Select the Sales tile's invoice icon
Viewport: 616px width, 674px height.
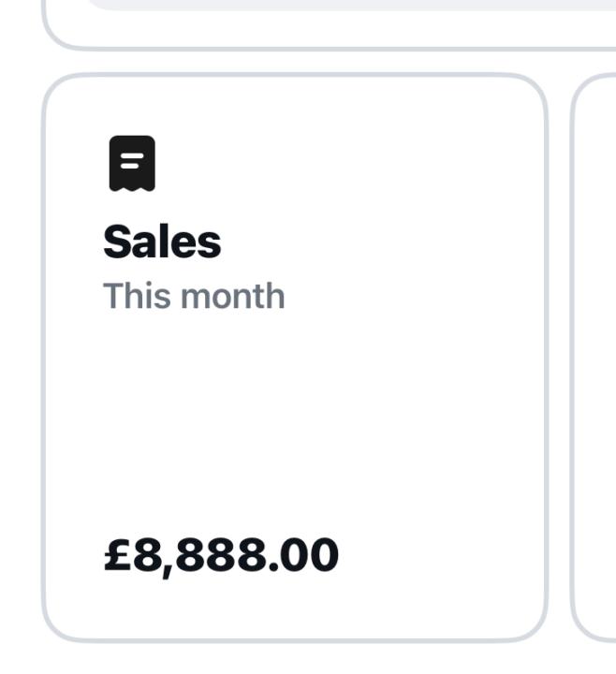tap(132, 164)
